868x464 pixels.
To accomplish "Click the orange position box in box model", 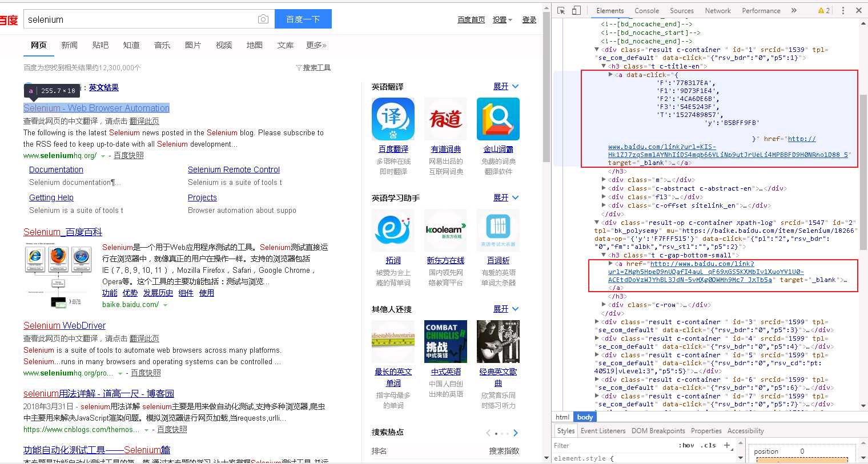I will 802,459.
